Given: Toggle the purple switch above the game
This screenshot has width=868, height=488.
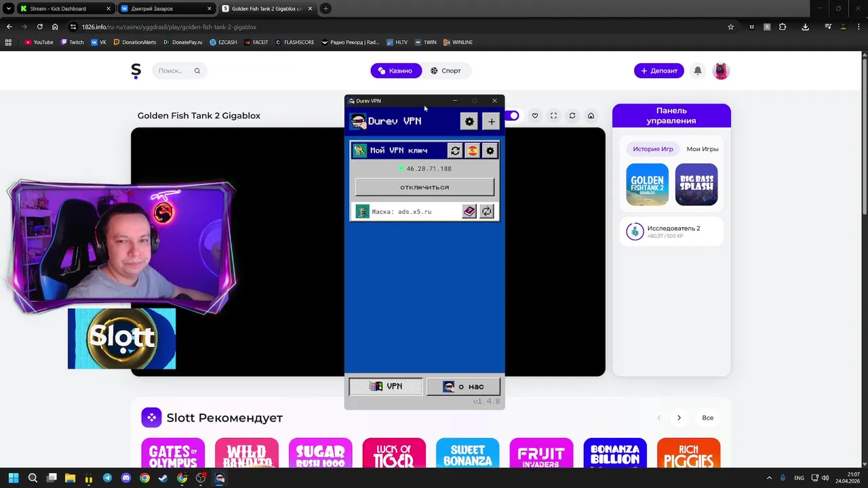Looking at the screenshot, I should coord(513,116).
